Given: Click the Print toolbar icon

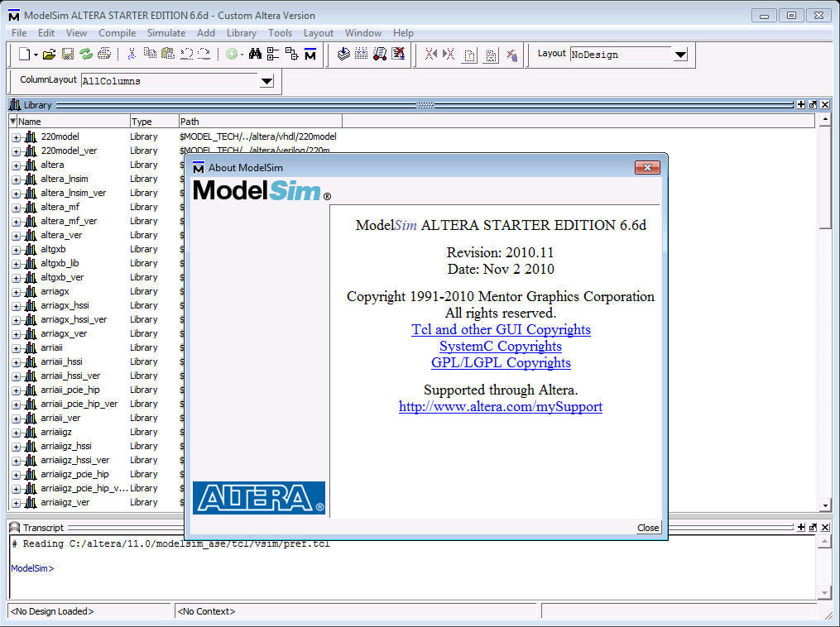Looking at the screenshot, I should coord(103,55).
